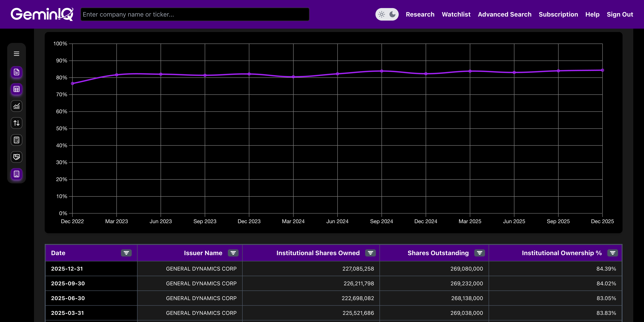Open Issuer Name column filter
The width and height of the screenshot is (644, 322).
pos(233,253)
